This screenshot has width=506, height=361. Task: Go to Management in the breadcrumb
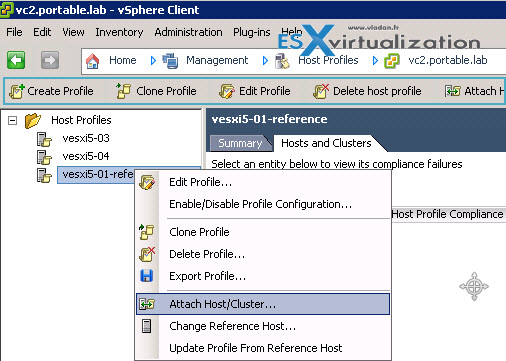[x=217, y=60]
